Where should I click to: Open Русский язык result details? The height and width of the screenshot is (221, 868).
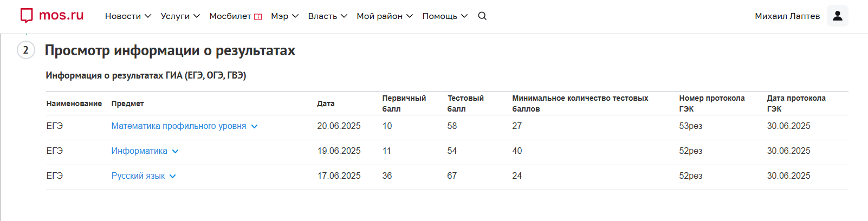138,175
